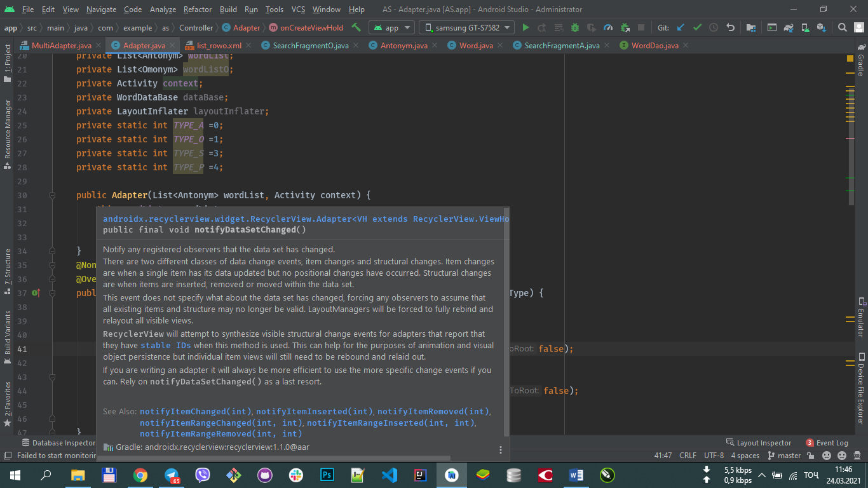Collapse the Adapter constructor at line 30

click(53, 195)
